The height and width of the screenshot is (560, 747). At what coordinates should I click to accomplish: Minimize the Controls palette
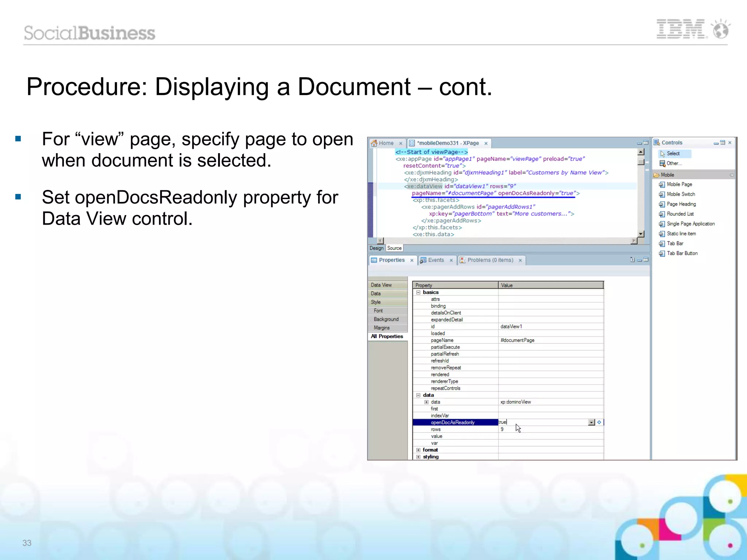[716, 143]
